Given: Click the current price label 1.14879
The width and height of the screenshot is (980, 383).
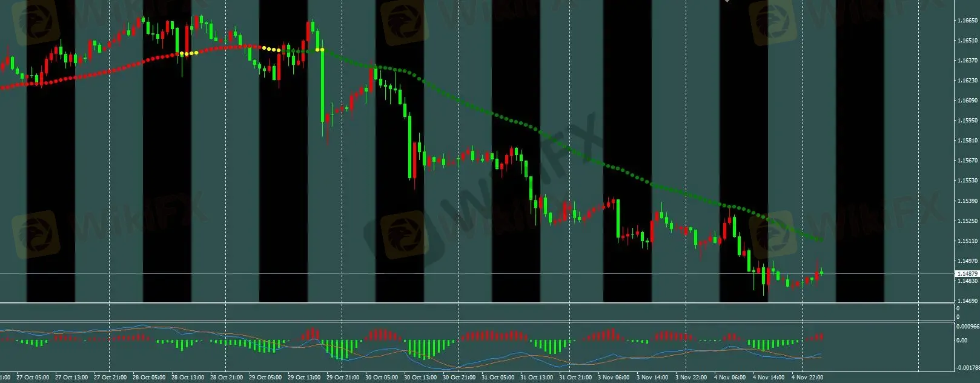Looking at the screenshot, I should pyautogui.click(x=967, y=274).
